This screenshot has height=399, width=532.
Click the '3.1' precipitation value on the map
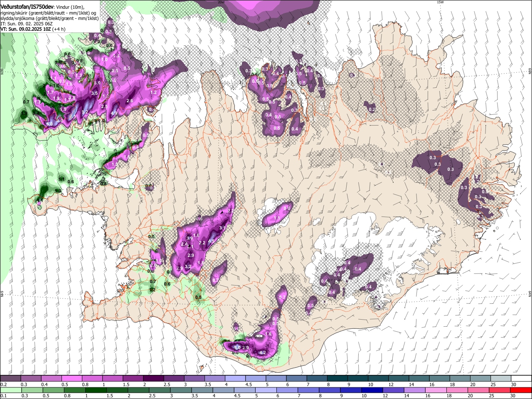(x=222, y=228)
